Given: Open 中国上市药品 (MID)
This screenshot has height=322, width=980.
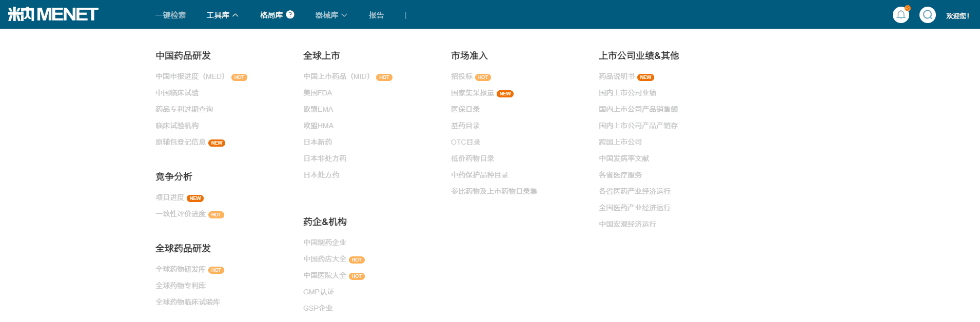Looking at the screenshot, I should tap(337, 76).
